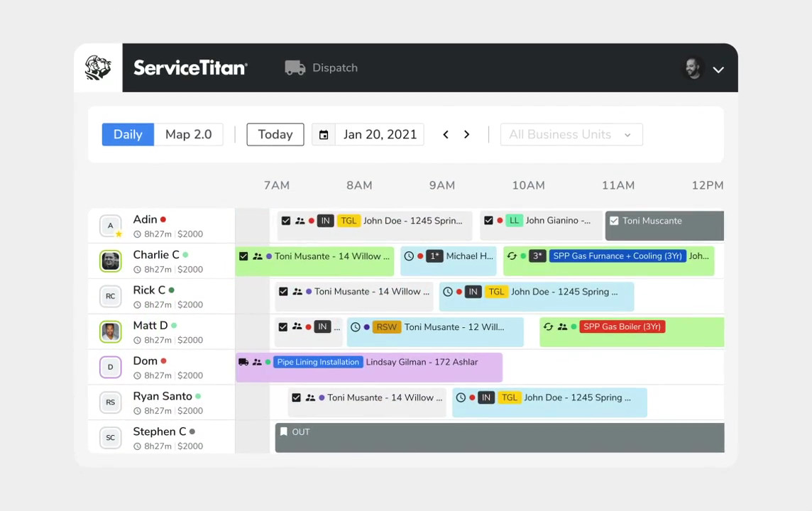Open Lindsay Gilman - 172 Ashlar job text
This screenshot has height=511, width=812.
pos(422,362)
